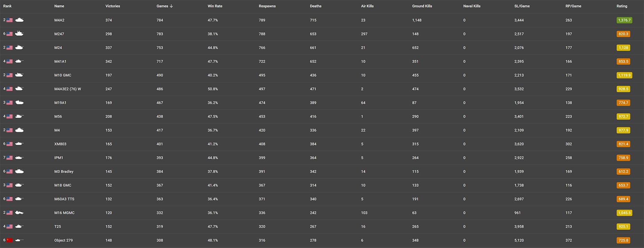Image resolution: width=644 pixels, height=248 pixels.
Task: Click the M16 MGMC vehicle icon
Action: 19,212
